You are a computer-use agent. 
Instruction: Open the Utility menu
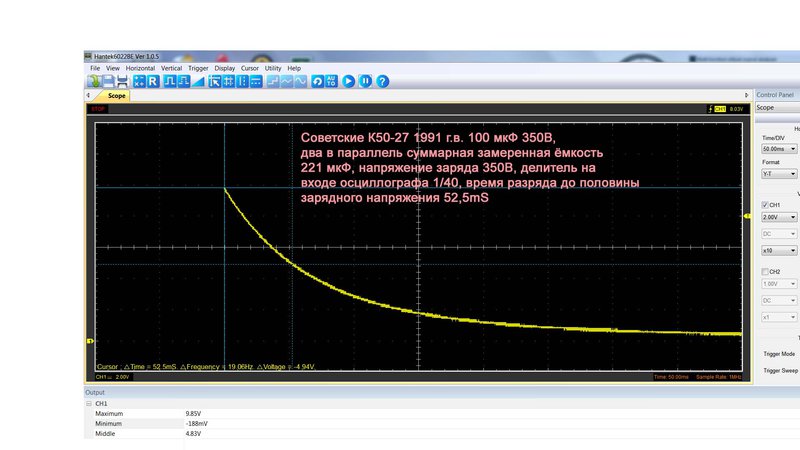point(273,68)
